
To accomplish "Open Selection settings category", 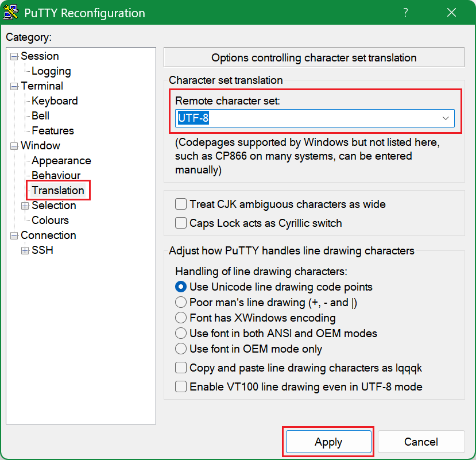I will pyautogui.click(x=54, y=206).
